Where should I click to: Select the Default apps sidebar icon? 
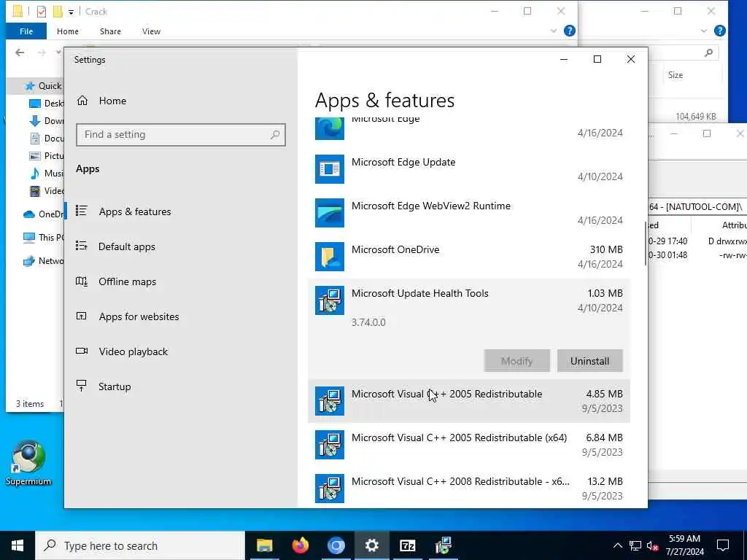tap(82, 246)
